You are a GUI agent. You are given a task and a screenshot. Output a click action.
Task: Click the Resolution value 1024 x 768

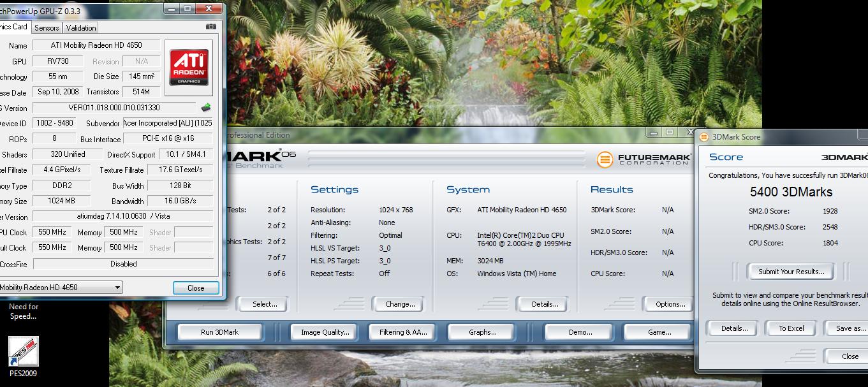pyautogui.click(x=396, y=210)
